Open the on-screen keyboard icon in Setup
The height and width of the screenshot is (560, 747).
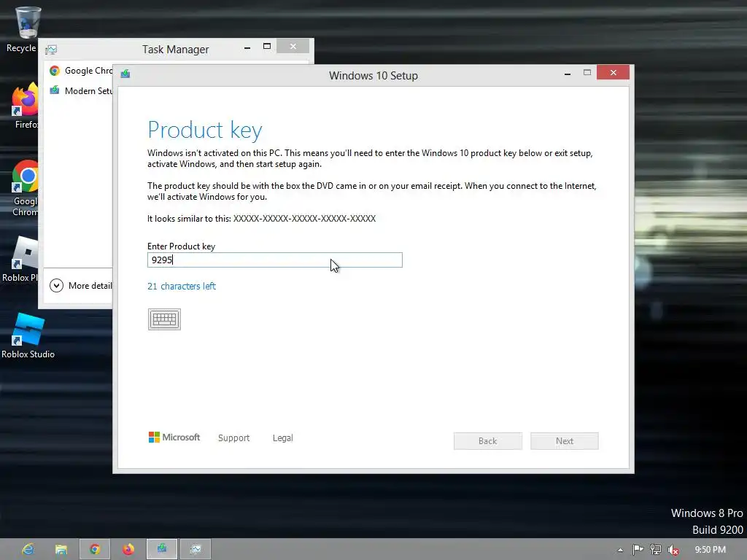[164, 319]
